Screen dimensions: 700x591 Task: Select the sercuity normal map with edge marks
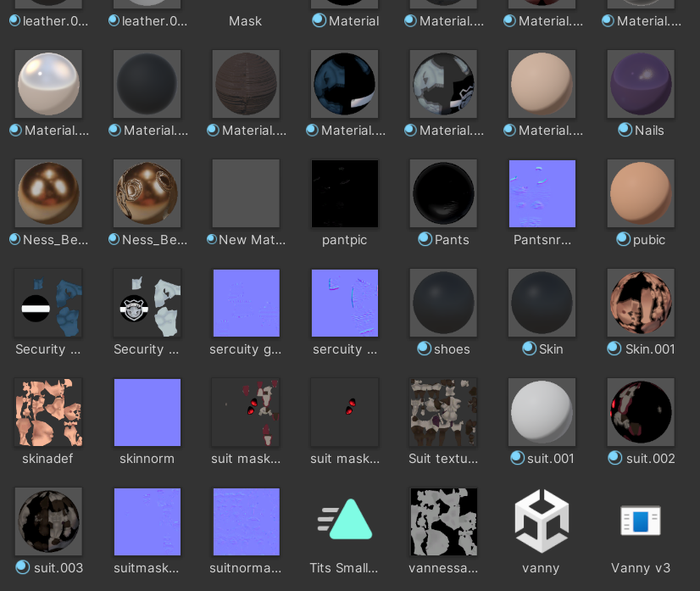[x=345, y=303]
